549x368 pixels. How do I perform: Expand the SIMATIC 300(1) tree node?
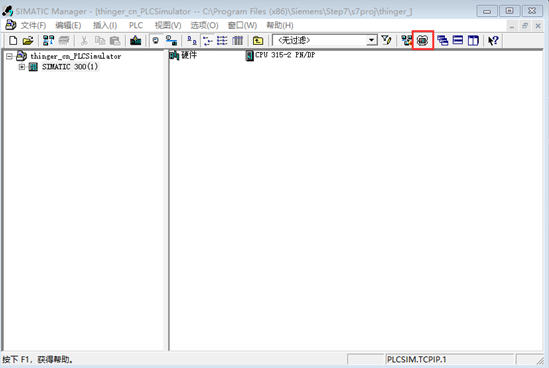22,67
